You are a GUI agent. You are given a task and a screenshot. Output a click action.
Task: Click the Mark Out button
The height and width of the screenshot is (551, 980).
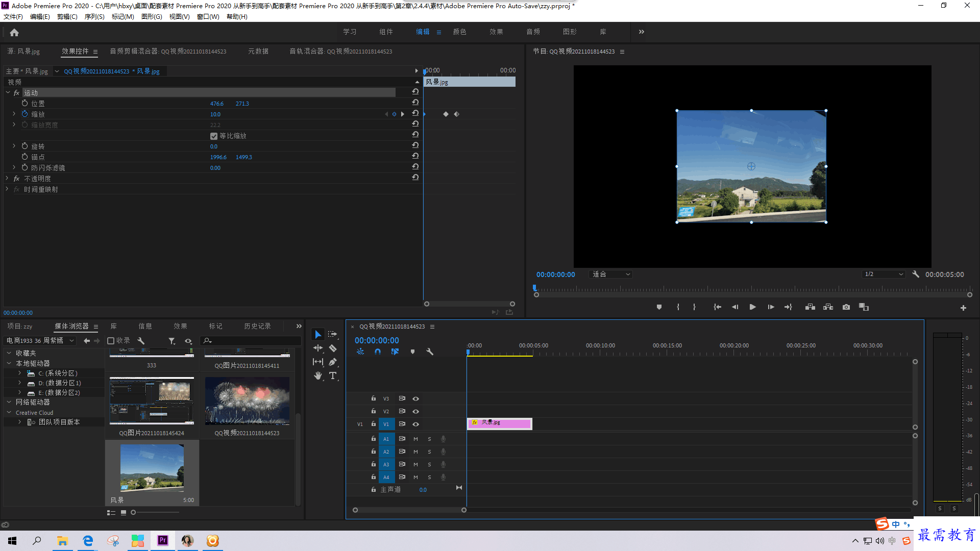coord(694,307)
